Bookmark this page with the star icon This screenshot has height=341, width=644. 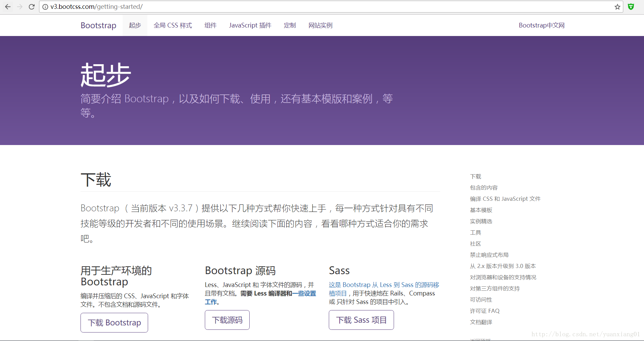[x=618, y=7]
